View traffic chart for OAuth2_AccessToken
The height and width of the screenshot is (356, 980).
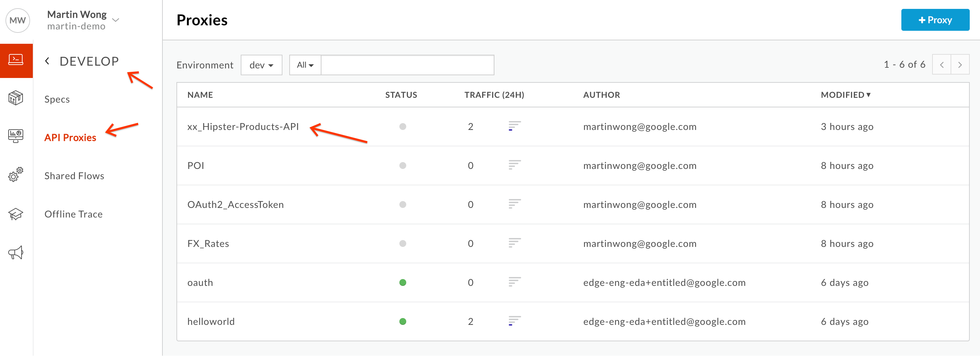pos(514,204)
